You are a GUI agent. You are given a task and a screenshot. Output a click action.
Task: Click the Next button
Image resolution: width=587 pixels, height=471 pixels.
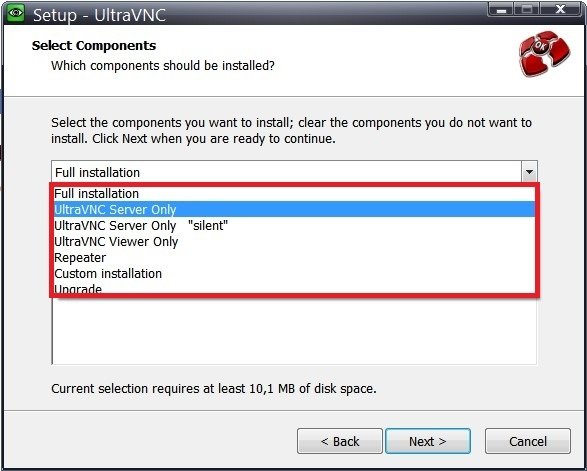point(428,441)
